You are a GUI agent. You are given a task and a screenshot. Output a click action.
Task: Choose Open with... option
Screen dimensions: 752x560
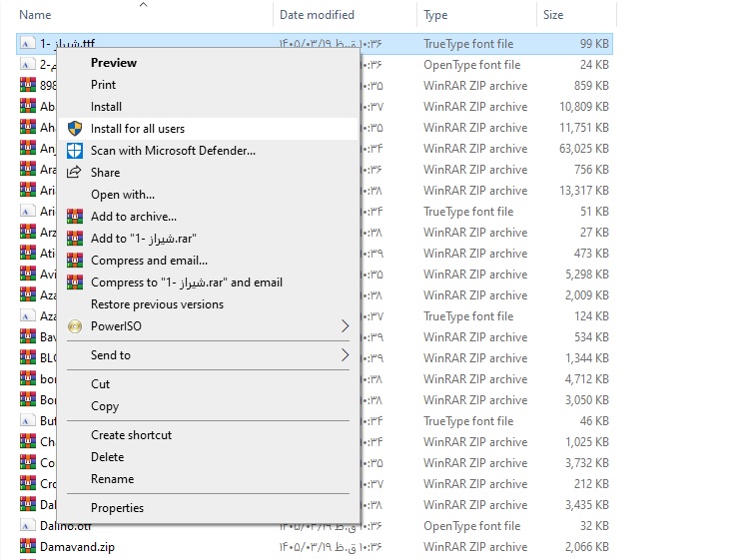(208, 195)
